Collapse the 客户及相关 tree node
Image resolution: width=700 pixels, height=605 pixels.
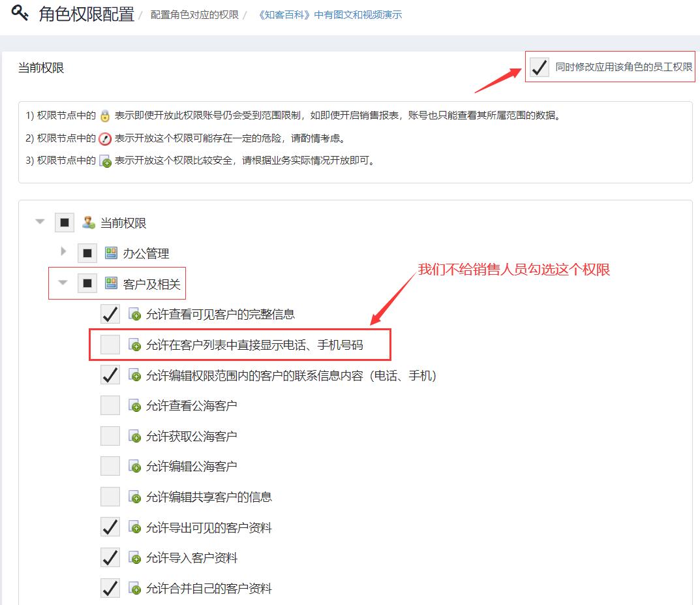click(63, 283)
